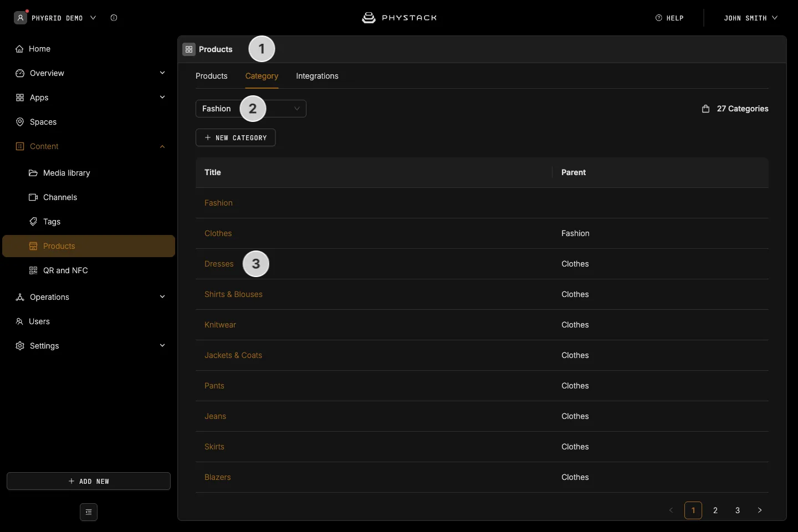Click the QR and NFC icon
798x532 pixels.
33,270
